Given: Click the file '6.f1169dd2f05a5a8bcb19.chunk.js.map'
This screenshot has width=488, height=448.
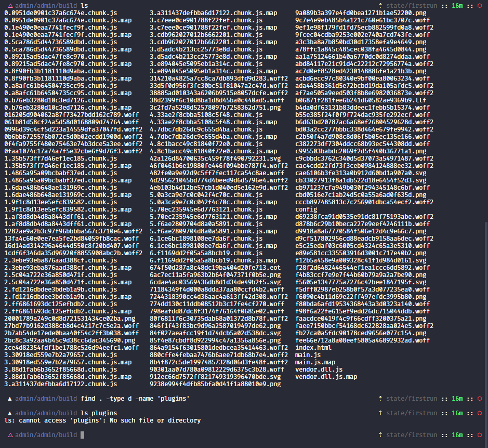Looking at the screenshot, I should pos(213,260).
